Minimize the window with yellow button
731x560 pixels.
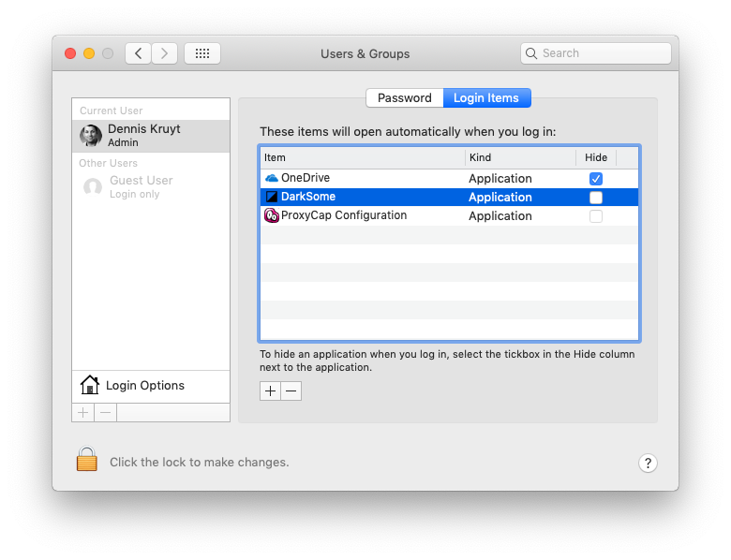click(89, 53)
